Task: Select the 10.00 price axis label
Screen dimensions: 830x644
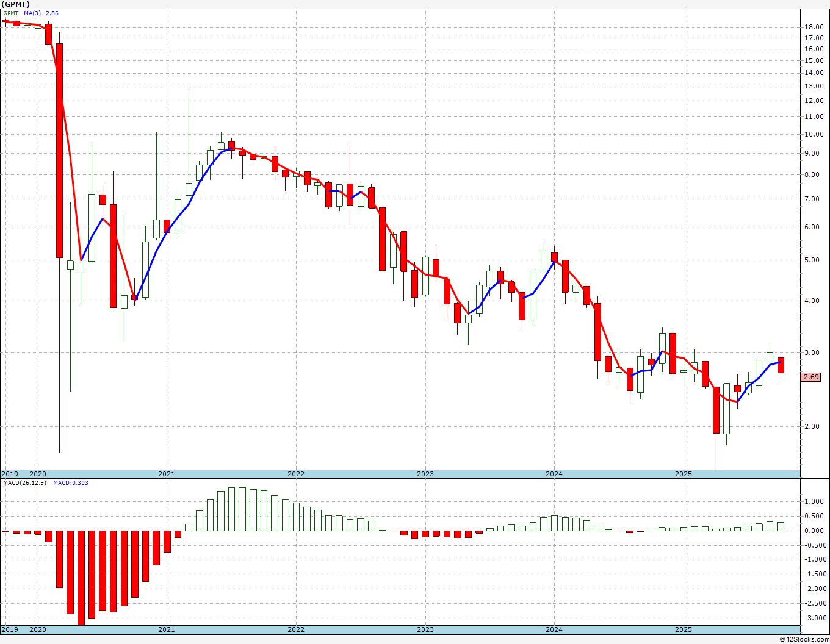Action: pos(814,134)
